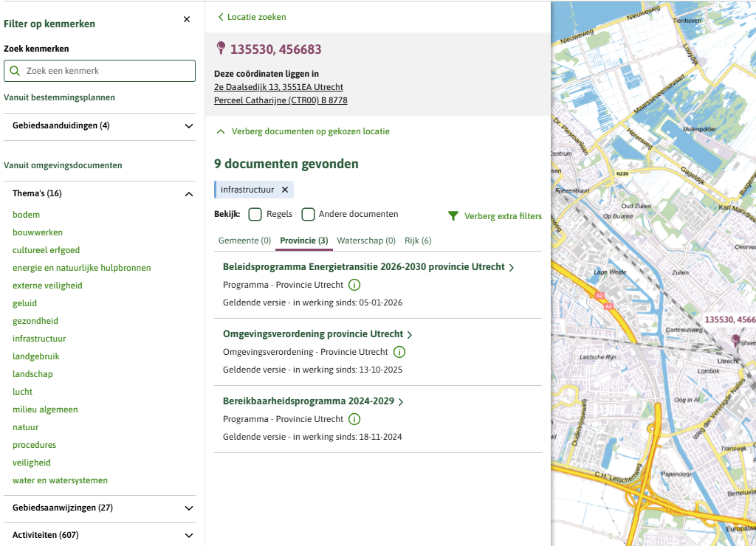Click info icon for Bereikbaarheidsprogramma document
The width and height of the screenshot is (756, 546).
point(354,419)
